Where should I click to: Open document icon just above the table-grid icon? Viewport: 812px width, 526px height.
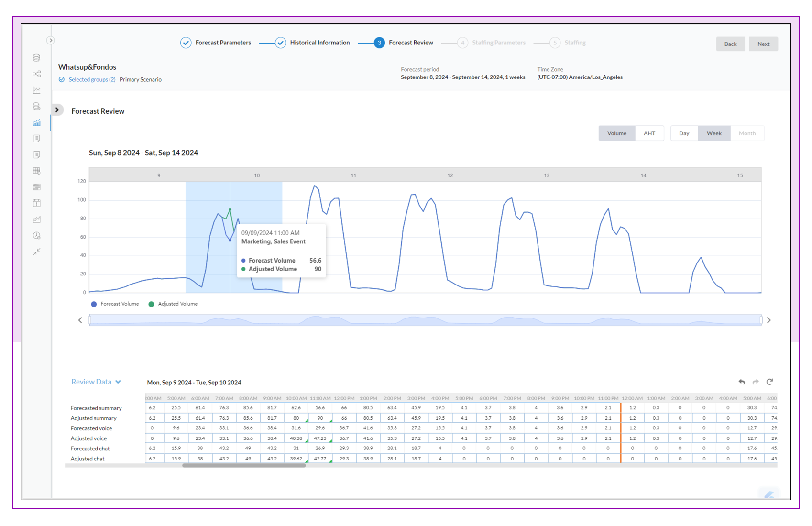click(36, 154)
